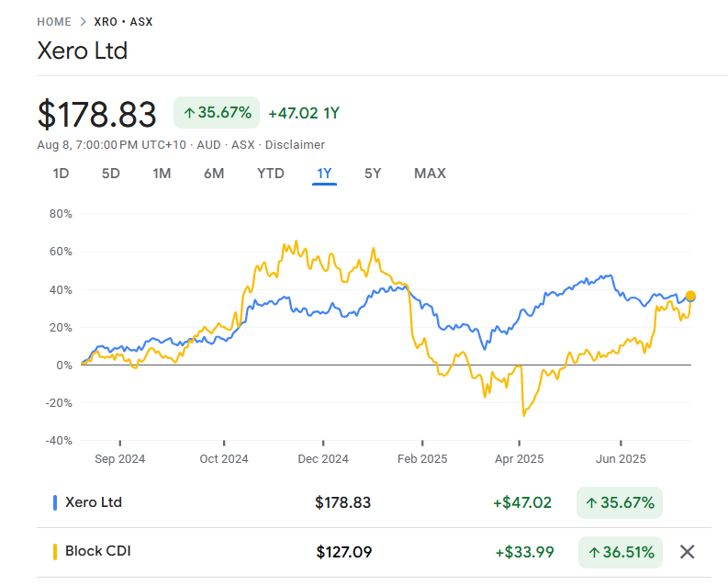The height and width of the screenshot is (585, 728).
Task: Click Block CDI change +$33.99
Action: coord(524,552)
